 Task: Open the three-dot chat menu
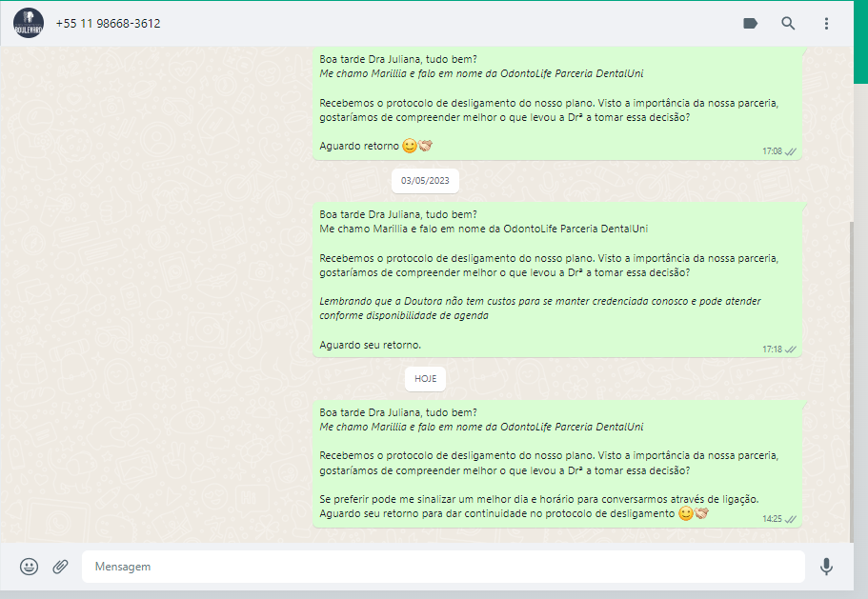pos(826,23)
